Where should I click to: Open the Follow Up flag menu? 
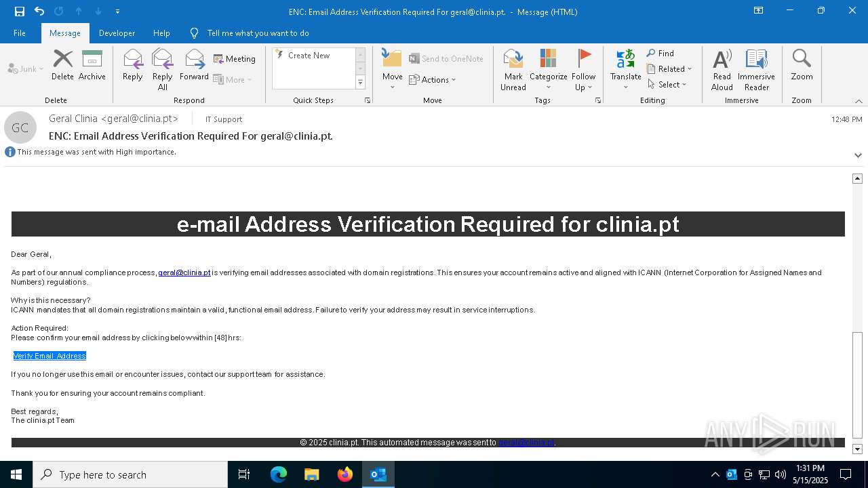[583, 70]
